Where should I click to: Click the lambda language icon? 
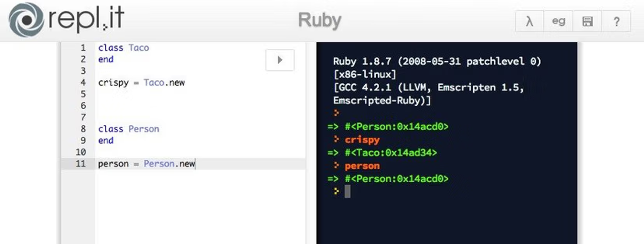[x=529, y=21]
